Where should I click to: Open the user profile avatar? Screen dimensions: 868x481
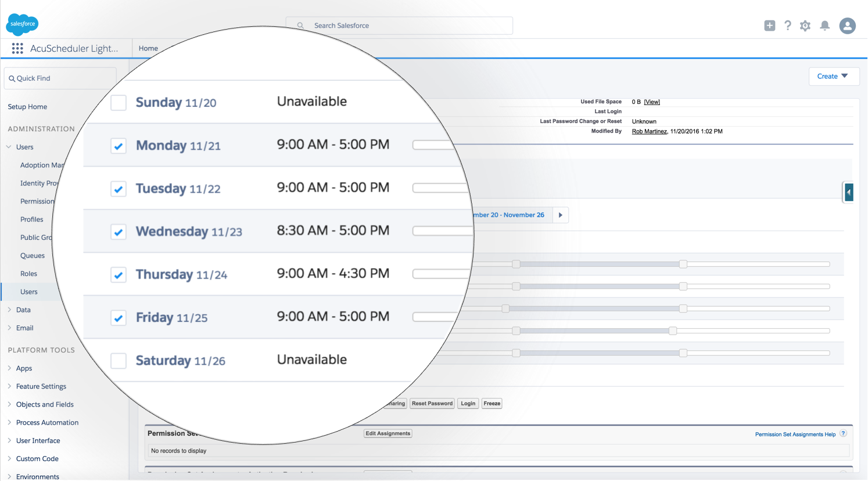click(x=847, y=26)
